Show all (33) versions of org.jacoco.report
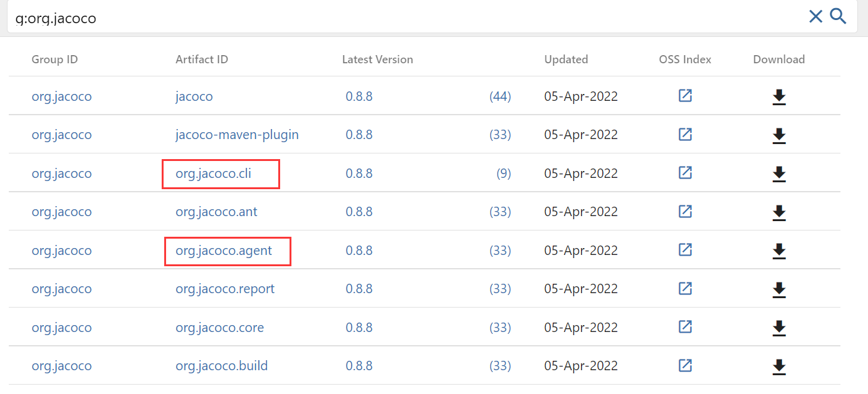Viewport: 868px width, 394px height. pyautogui.click(x=500, y=289)
